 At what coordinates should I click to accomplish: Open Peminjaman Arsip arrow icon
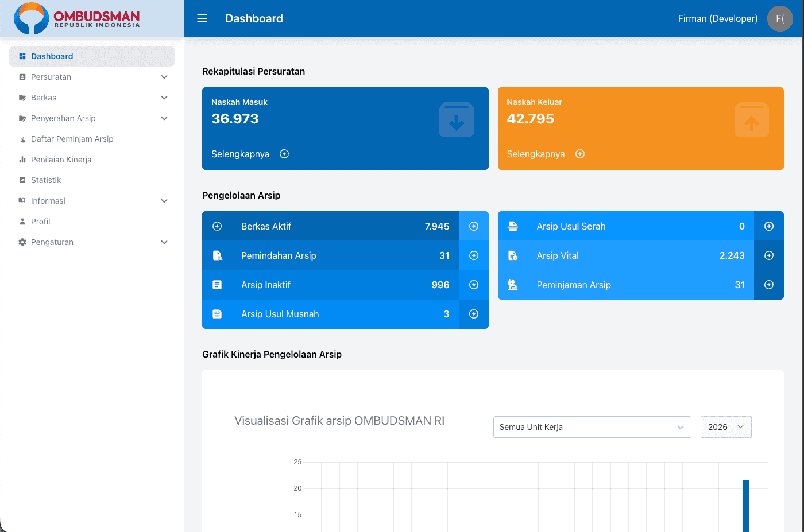769,285
